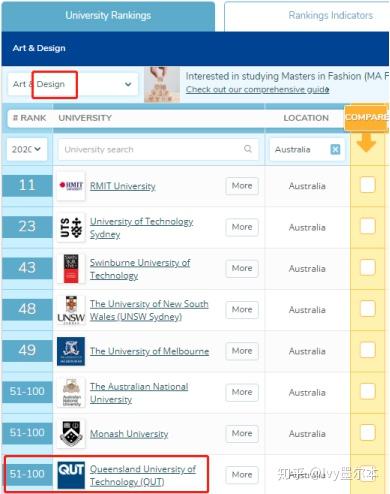The width and height of the screenshot is (390, 494).
Task: Open the Australia location filter
Action: point(307,149)
